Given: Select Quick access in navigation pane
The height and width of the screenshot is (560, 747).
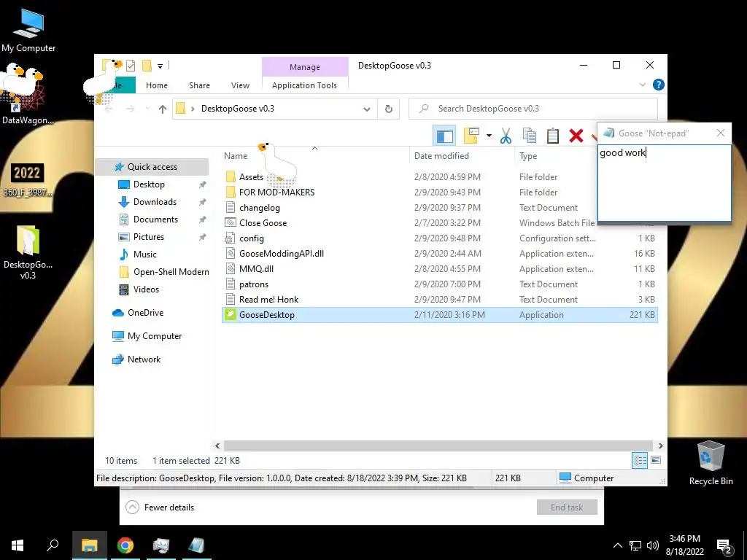Looking at the screenshot, I should (152, 167).
